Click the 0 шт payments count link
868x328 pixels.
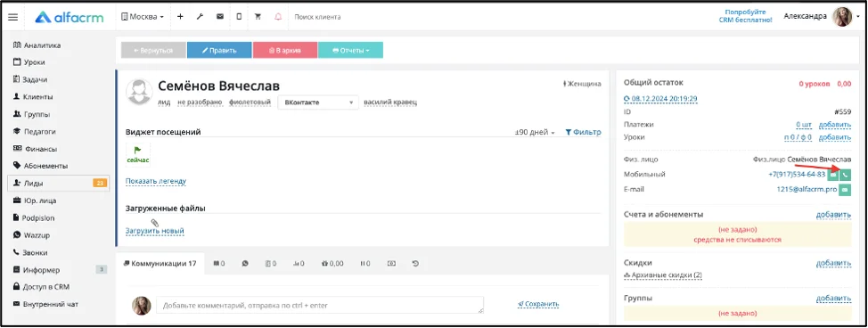[803, 125]
